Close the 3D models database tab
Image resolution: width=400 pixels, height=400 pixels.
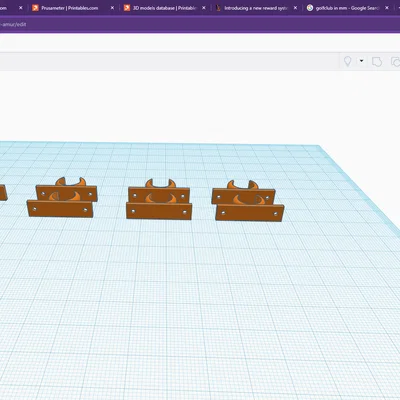(204, 8)
